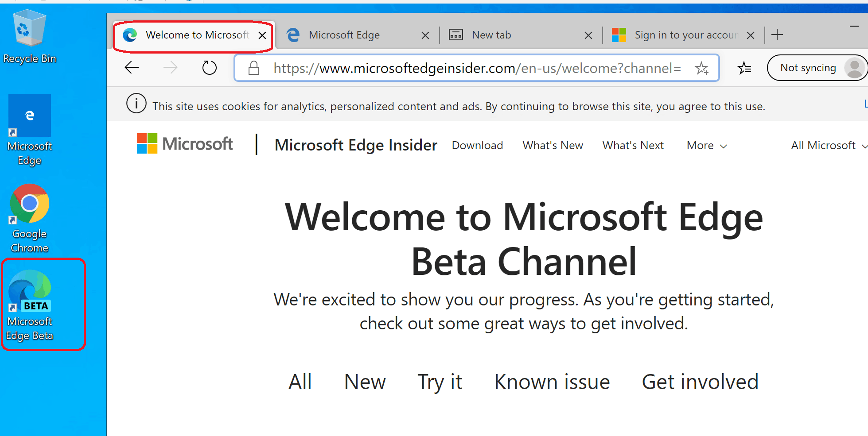Image resolution: width=868 pixels, height=436 pixels.
Task: Click the cookie notice text
Action: 459,106
